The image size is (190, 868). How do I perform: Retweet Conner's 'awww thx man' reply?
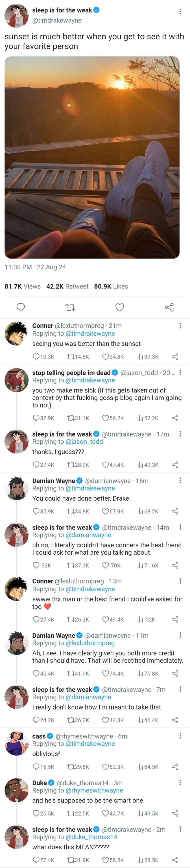tap(70, 619)
